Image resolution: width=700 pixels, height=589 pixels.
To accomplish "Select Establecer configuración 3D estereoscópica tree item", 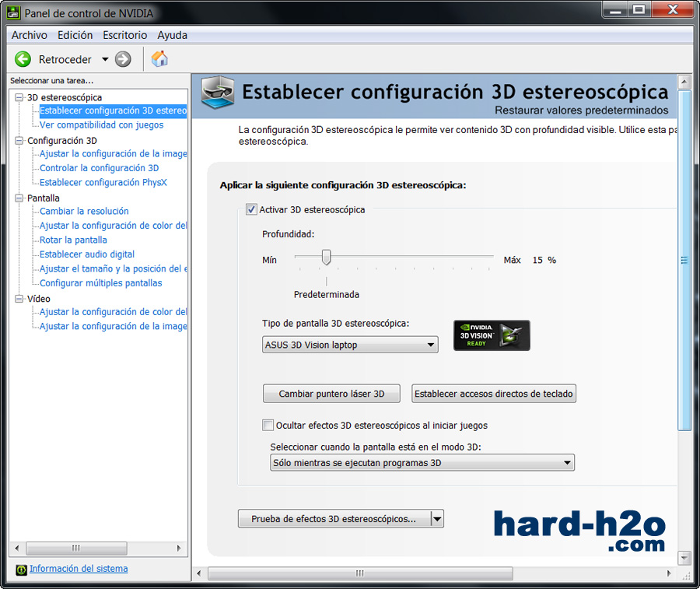I will coord(113,110).
